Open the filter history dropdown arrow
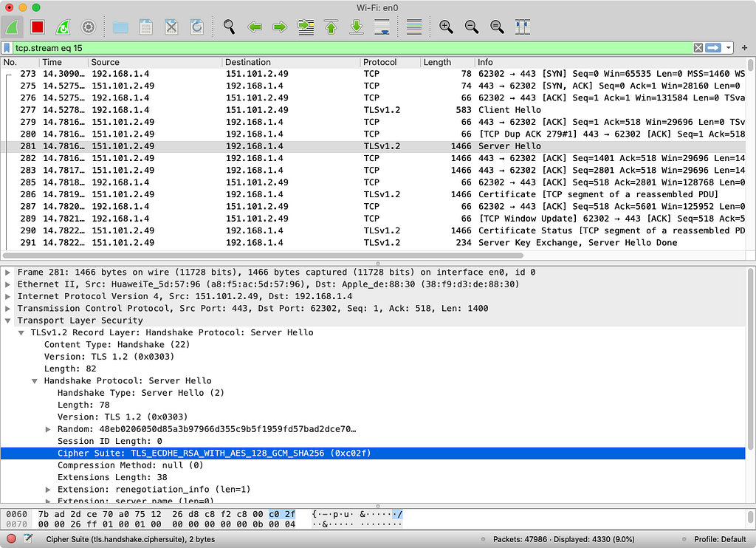The height and width of the screenshot is (548, 756). [x=728, y=48]
